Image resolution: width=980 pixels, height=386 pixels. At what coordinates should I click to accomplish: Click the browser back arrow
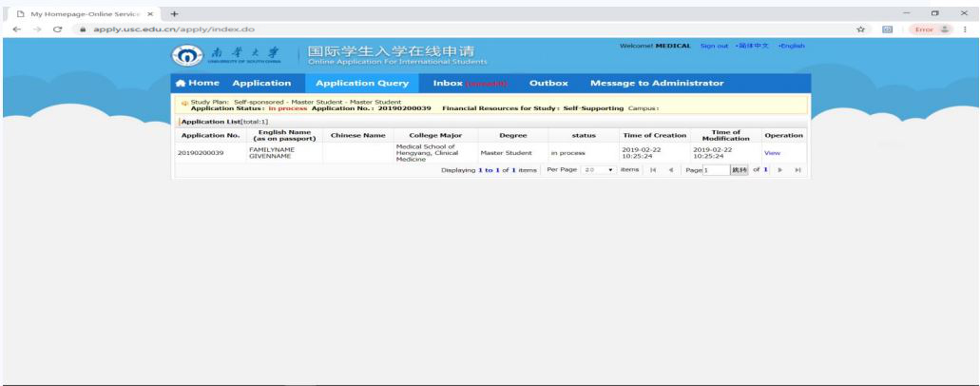click(x=10, y=29)
